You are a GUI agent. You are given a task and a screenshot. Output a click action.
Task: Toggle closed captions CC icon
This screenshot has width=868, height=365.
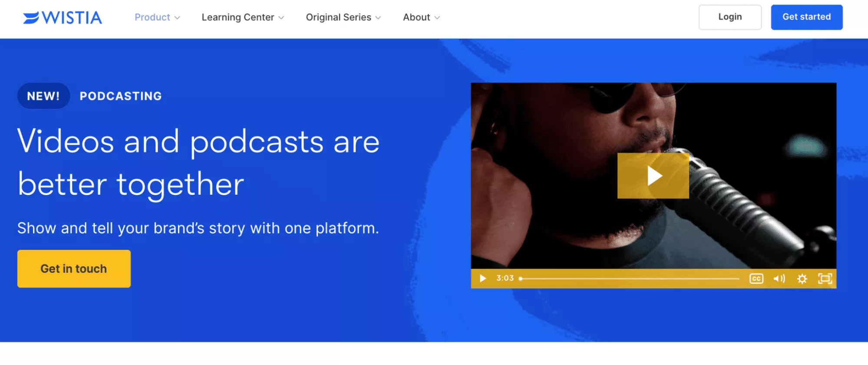(756, 279)
